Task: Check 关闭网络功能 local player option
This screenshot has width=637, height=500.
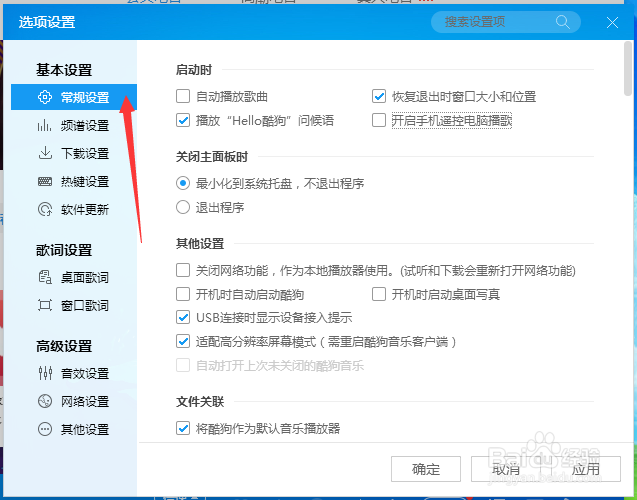Action: 183,270
